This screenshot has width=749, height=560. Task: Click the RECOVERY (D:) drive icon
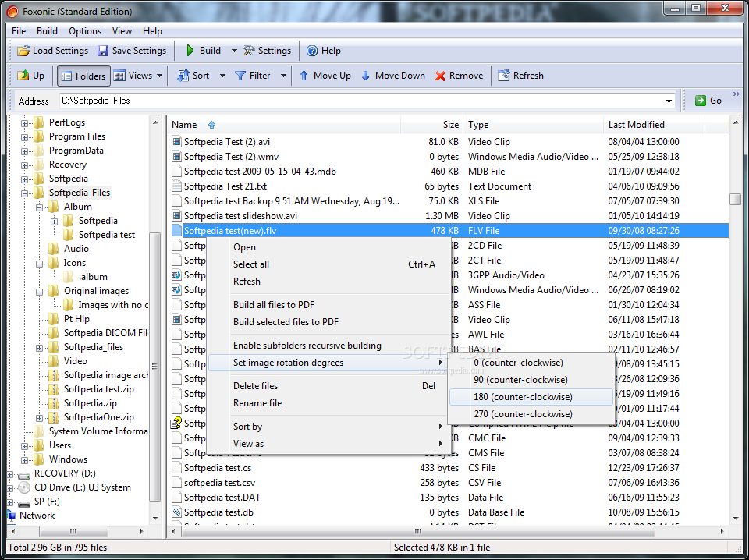[24, 476]
